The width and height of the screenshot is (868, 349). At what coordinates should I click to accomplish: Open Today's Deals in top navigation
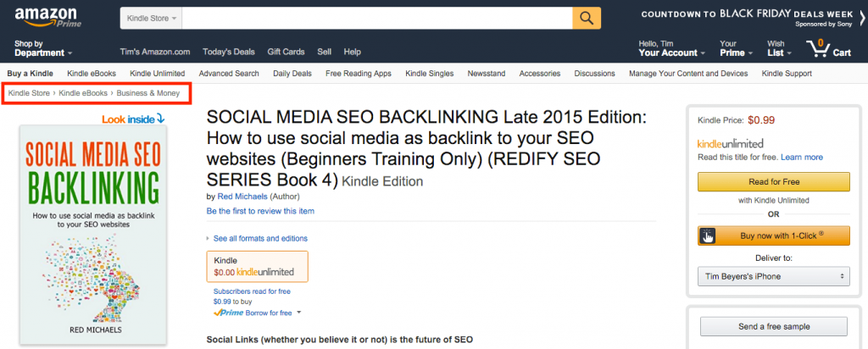point(229,52)
